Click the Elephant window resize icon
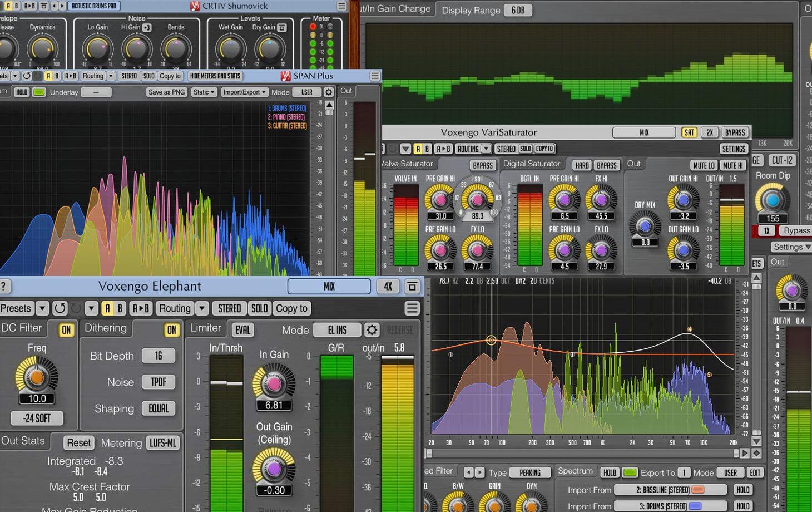Screen dimensions: 812x512 [x=412, y=287]
